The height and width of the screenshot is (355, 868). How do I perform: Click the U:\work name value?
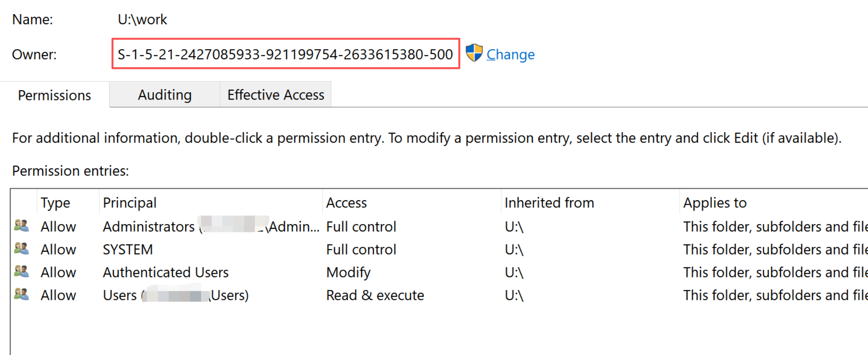(142, 19)
